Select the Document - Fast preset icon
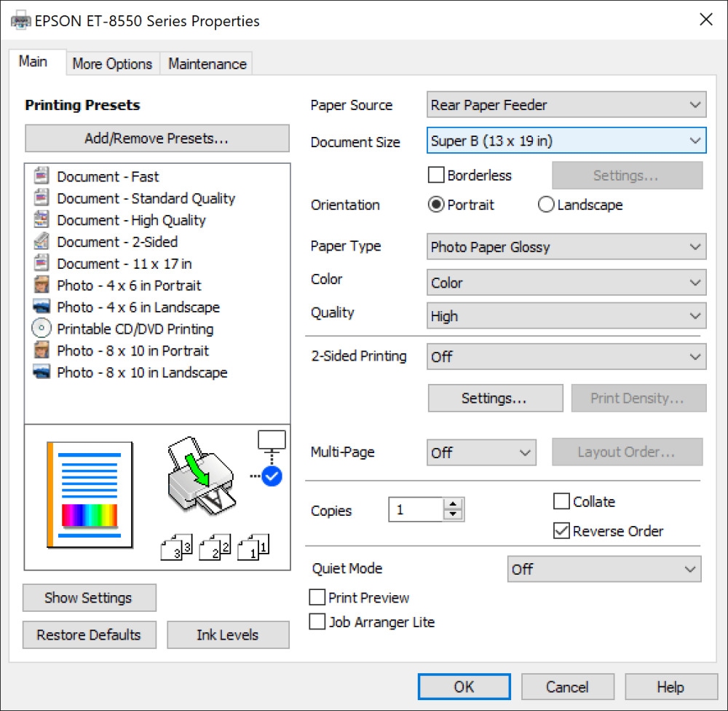The image size is (728, 711). pyautogui.click(x=41, y=176)
